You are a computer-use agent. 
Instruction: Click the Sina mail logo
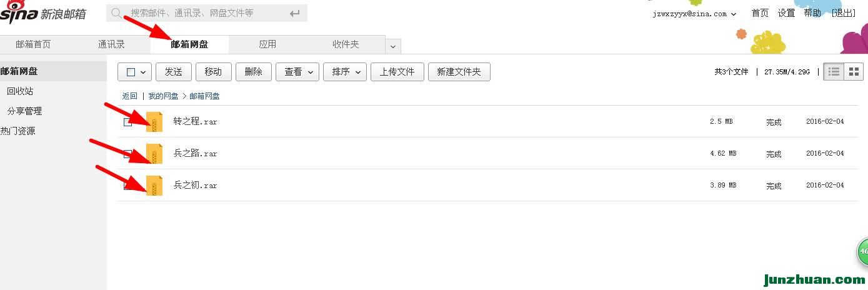(43, 12)
